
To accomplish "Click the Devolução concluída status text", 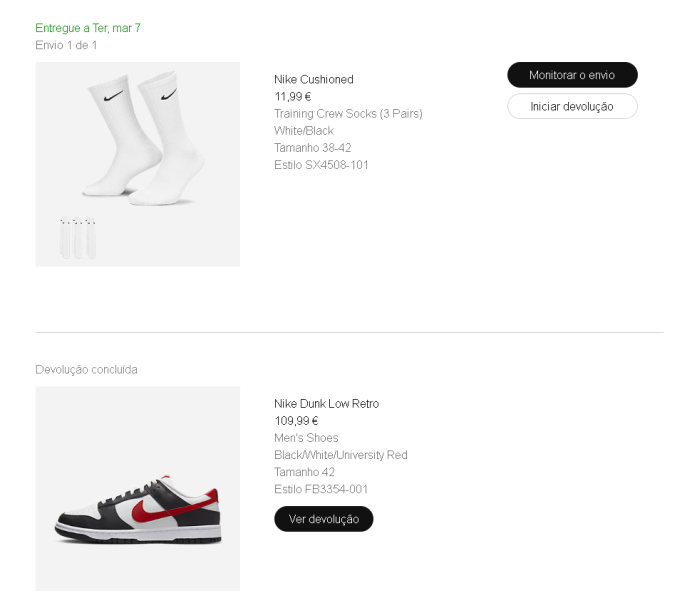I will point(86,370).
